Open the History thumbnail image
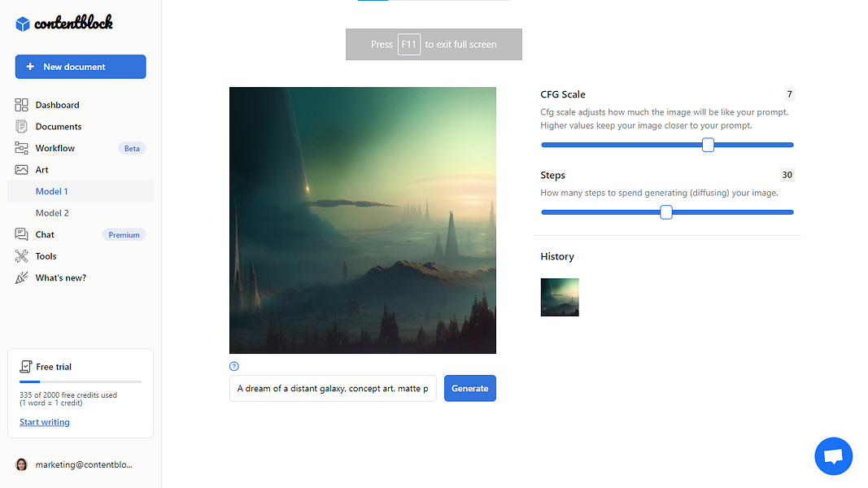 point(560,297)
